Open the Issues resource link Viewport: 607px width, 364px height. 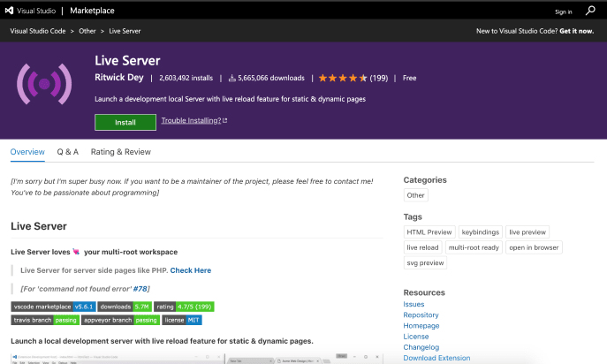pyautogui.click(x=414, y=305)
